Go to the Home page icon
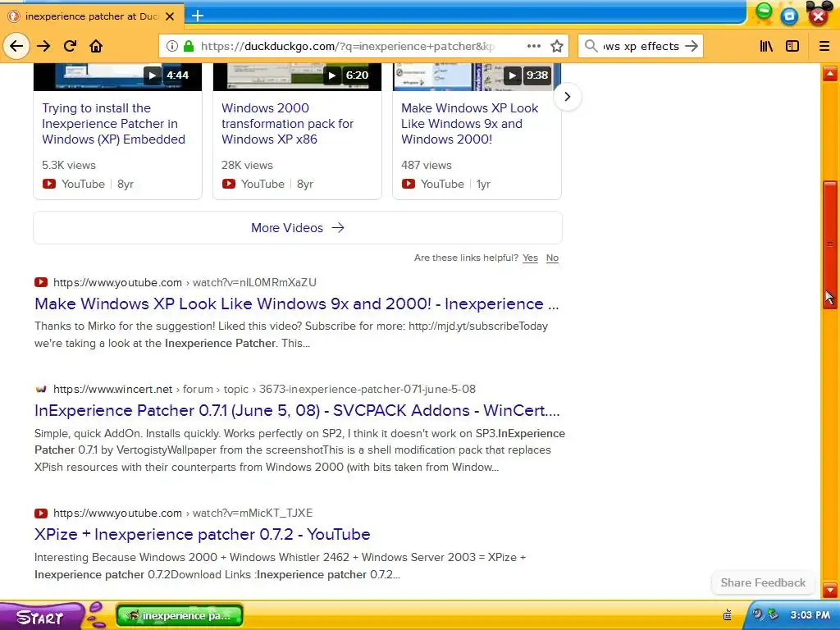The width and height of the screenshot is (840, 630). pyautogui.click(x=96, y=46)
